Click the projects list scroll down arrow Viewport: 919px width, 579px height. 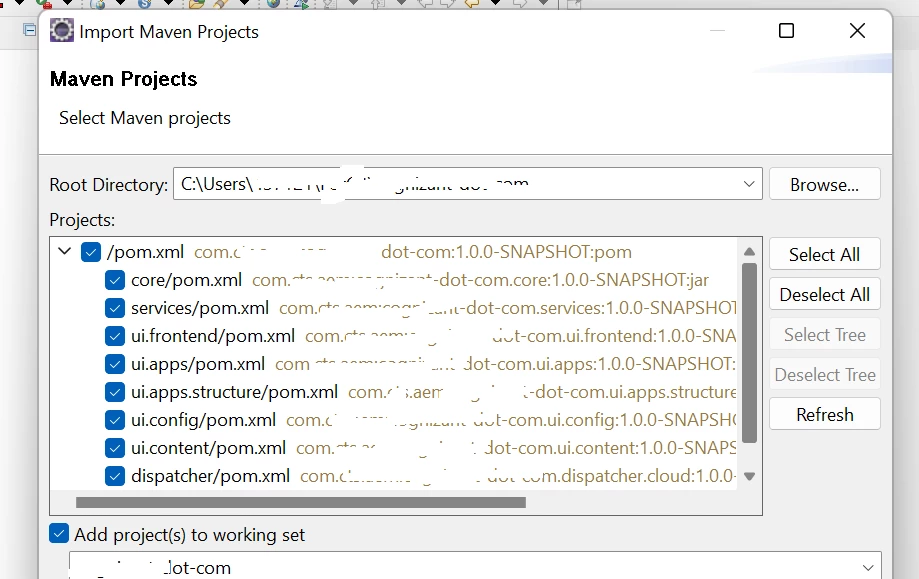point(749,476)
